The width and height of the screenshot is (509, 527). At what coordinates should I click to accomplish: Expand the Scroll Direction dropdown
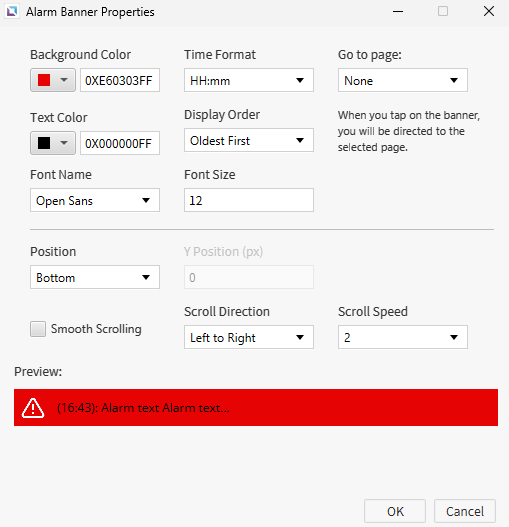(249, 337)
